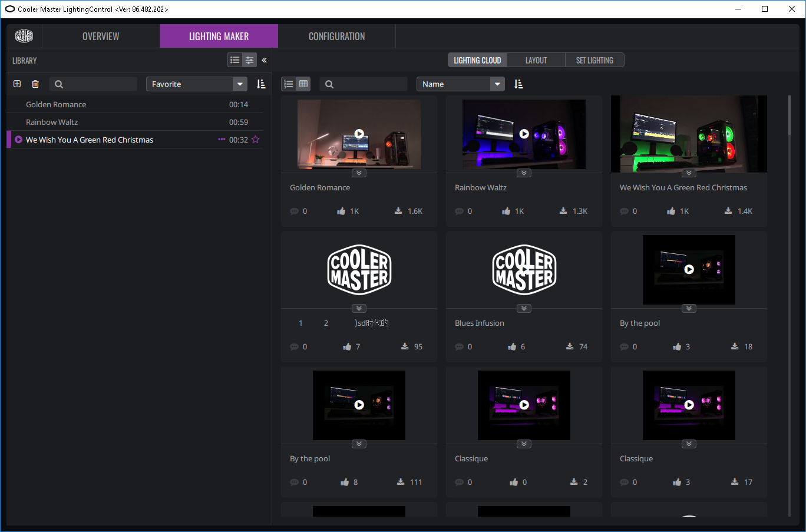Switch lighting cloud to grid view

tap(303, 84)
